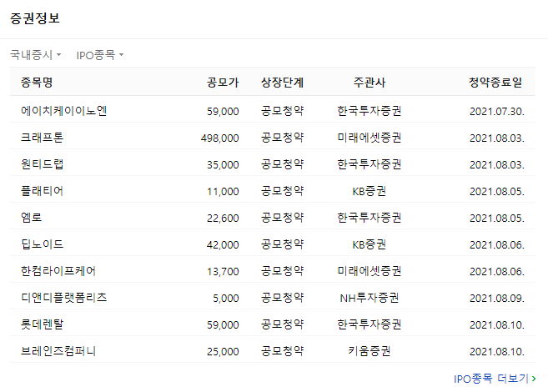Click the 5,000 offering price value
The height and width of the screenshot is (392, 548).
(x=226, y=299)
